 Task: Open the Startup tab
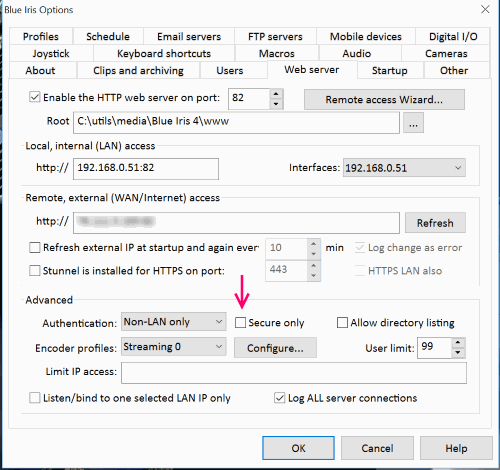390,70
